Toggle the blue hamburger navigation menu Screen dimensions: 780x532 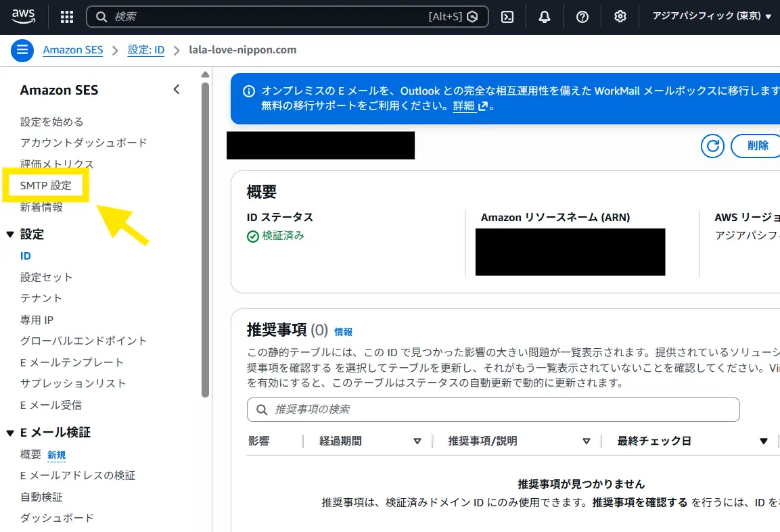click(x=22, y=50)
